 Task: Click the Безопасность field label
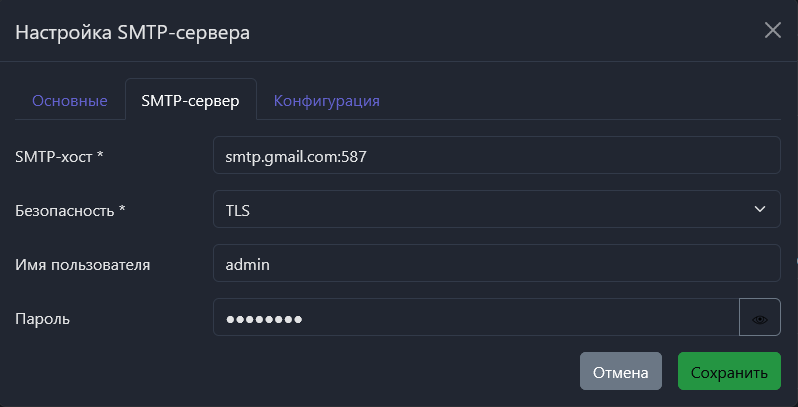(x=66, y=210)
